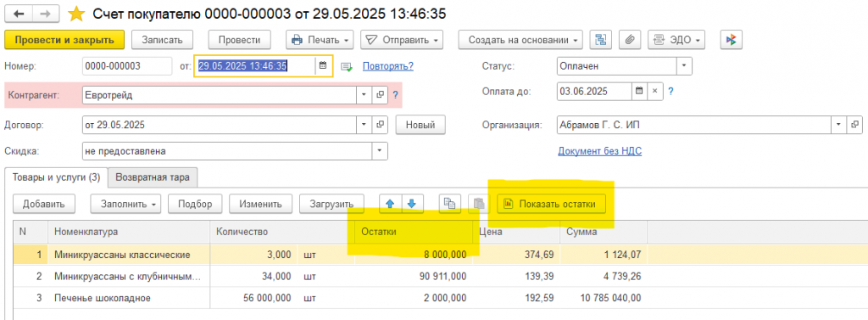This screenshot has height=320, width=868.
Task: Click the Подбор button
Action: [196, 204]
